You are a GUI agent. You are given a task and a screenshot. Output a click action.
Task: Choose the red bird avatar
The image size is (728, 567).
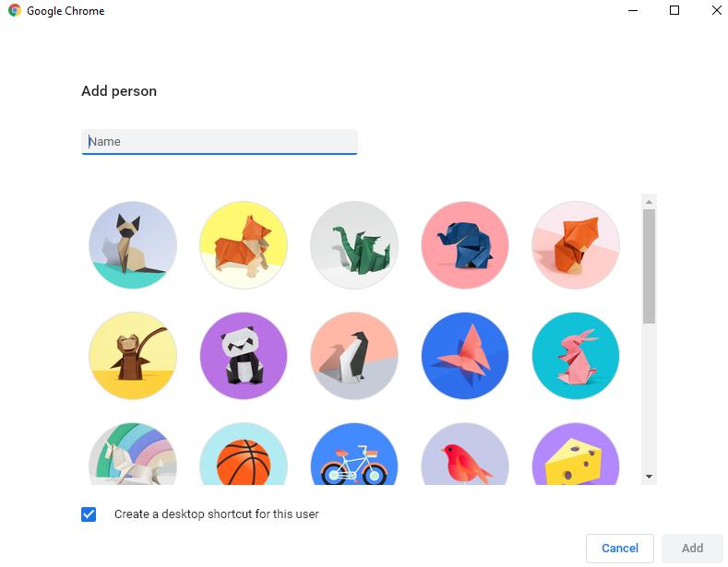465,454
